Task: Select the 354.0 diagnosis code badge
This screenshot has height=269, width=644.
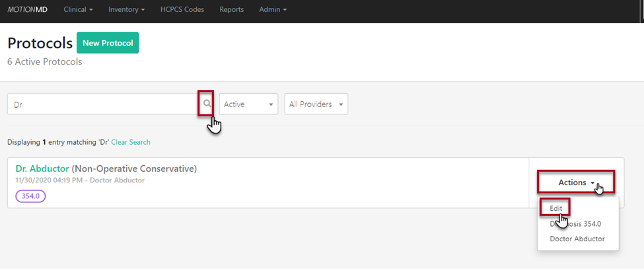Action: pyautogui.click(x=30, y=196)
